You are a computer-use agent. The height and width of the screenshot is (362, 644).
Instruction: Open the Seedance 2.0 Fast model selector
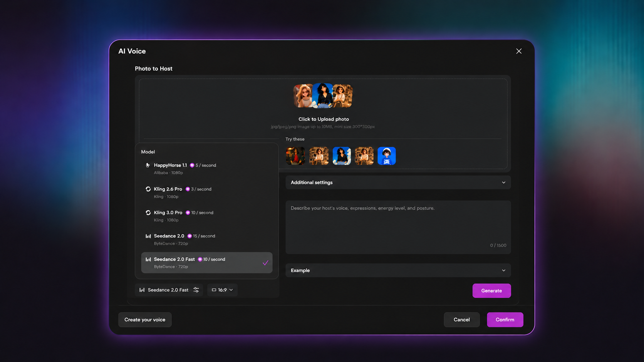(x=169, y=290)
